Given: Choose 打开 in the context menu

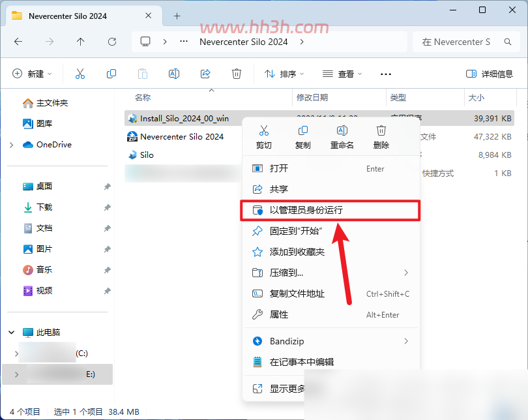Looking at the screenshot, I should [331, 168].
